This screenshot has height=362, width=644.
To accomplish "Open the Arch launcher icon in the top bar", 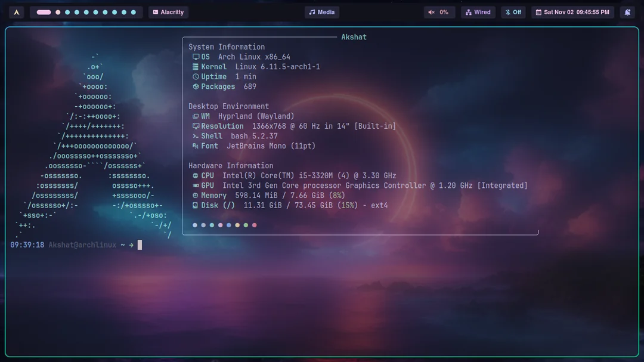I will tap(17, 13).
